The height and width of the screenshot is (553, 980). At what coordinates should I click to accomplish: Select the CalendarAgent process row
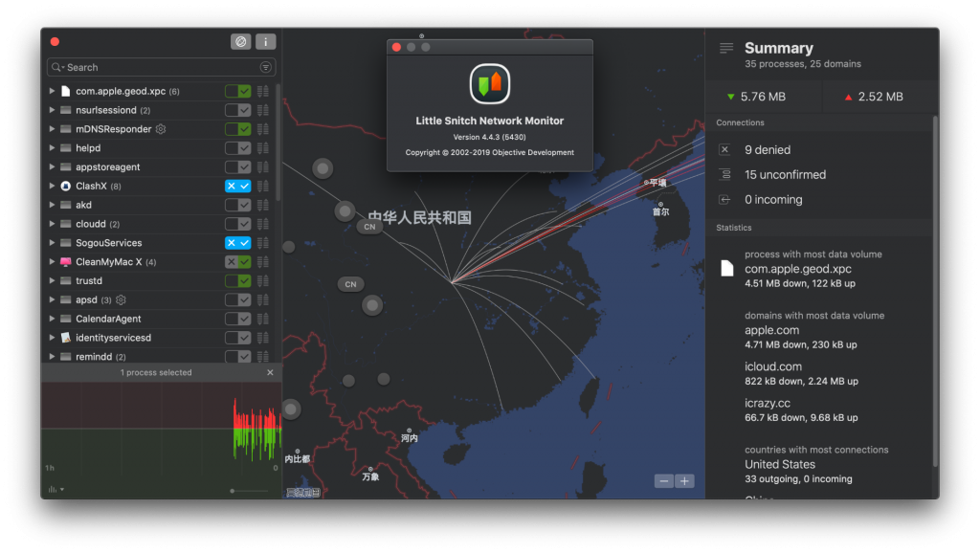pos(161,319)
